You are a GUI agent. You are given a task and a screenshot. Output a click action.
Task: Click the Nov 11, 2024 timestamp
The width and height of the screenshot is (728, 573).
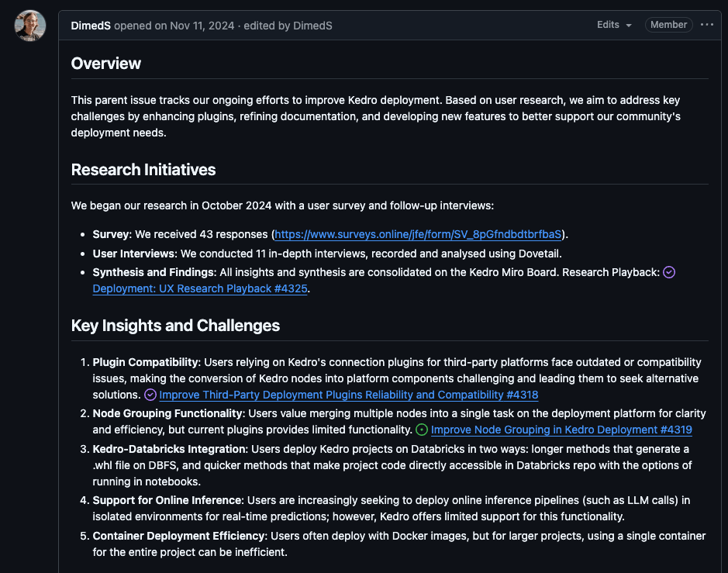point(198,26)
